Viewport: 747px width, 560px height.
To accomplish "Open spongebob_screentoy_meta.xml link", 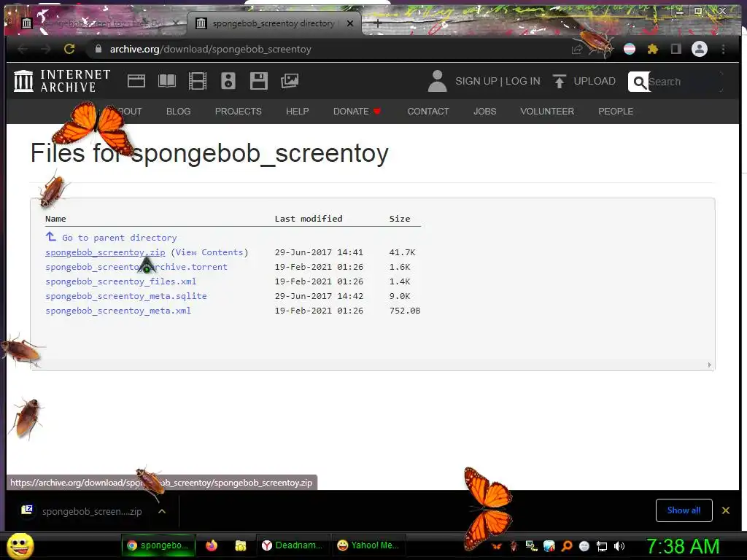I will pos(118,311).
